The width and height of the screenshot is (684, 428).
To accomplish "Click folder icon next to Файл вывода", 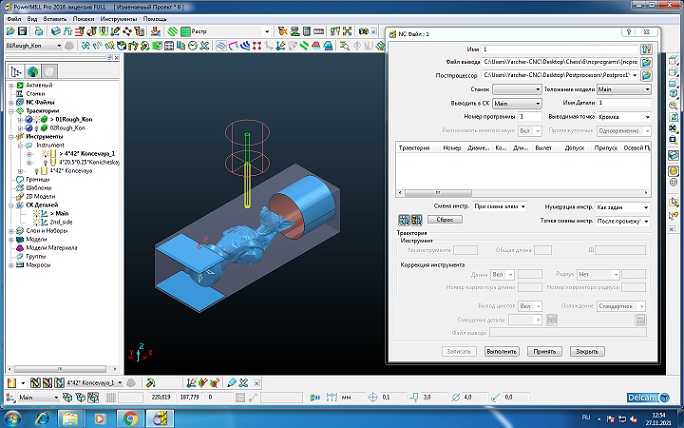I will (x=647, y=62).
